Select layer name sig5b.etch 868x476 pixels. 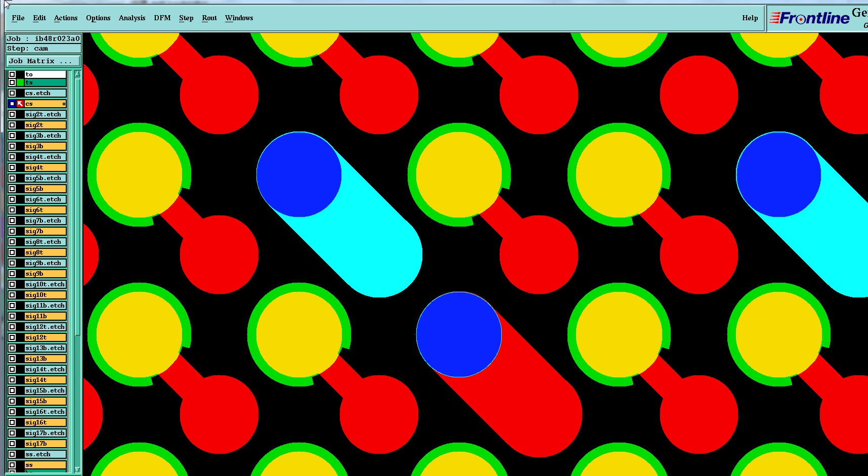click(x=46, y=178)
